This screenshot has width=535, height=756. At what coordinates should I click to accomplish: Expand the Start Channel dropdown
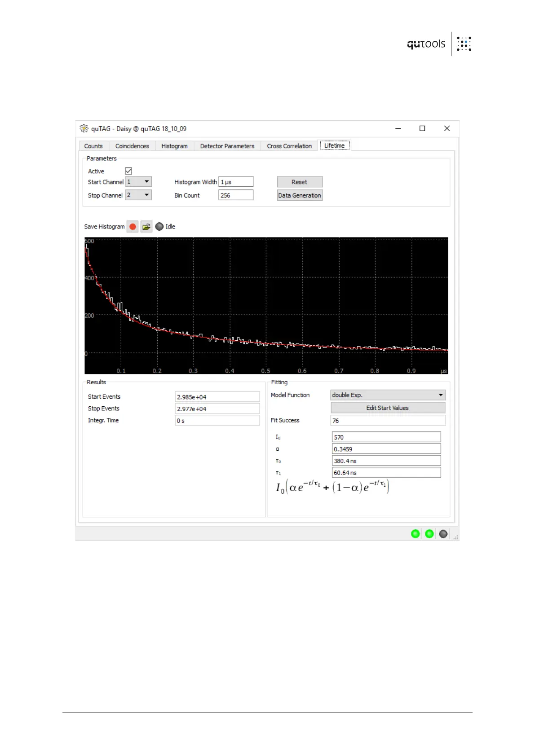[x=138, y=182]
